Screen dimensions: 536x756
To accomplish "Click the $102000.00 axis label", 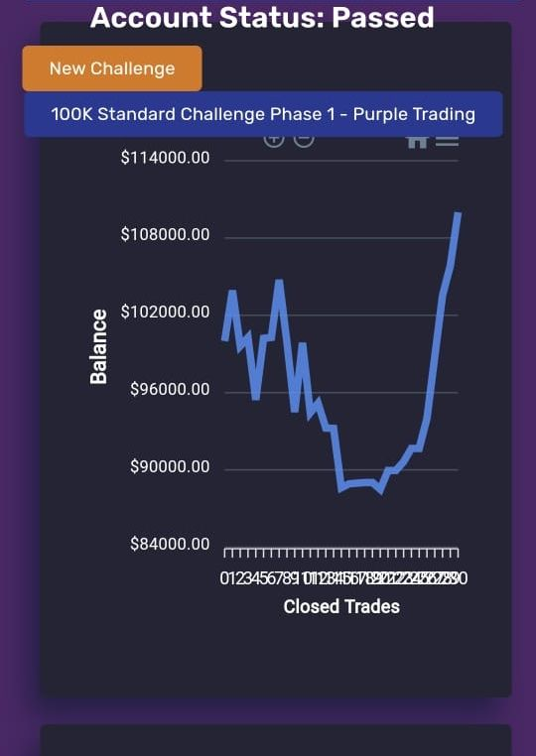I will (x=165, y=312).
